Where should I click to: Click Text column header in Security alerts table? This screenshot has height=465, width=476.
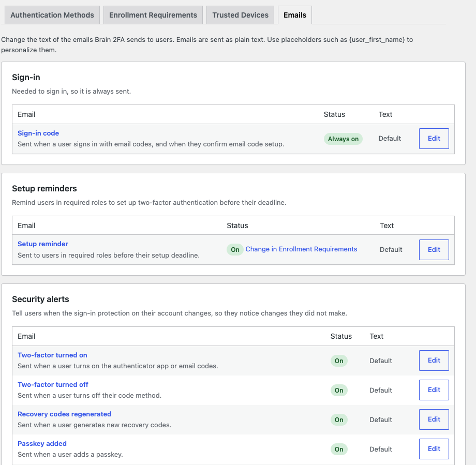tap(377, 336)
